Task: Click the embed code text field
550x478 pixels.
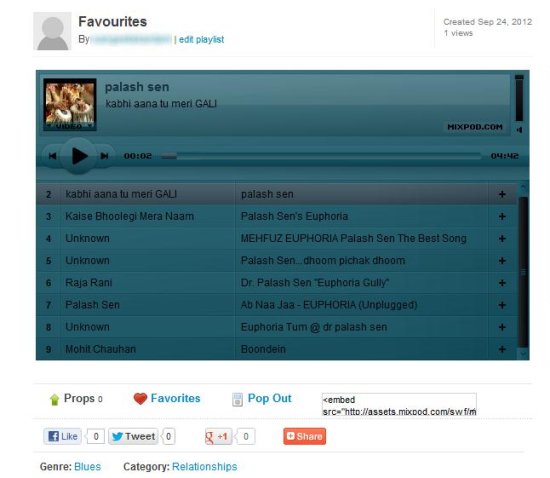Action: (x=399, y=405)
